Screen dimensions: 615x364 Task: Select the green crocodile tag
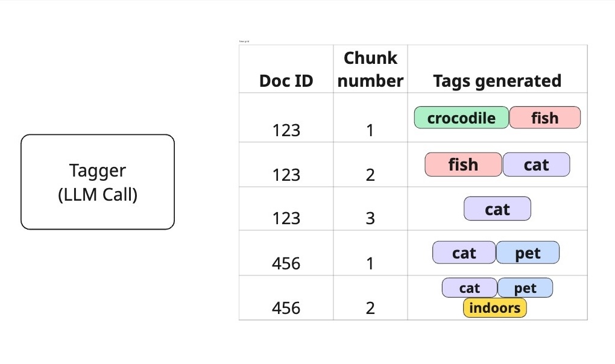pos(461,118)
